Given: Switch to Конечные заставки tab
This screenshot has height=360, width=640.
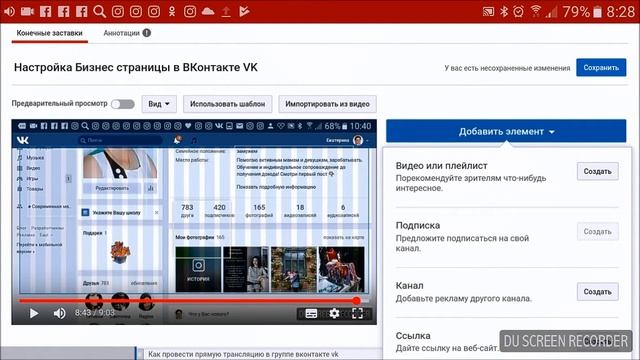Looking at the screenshot, I should (x=49, y=33).
